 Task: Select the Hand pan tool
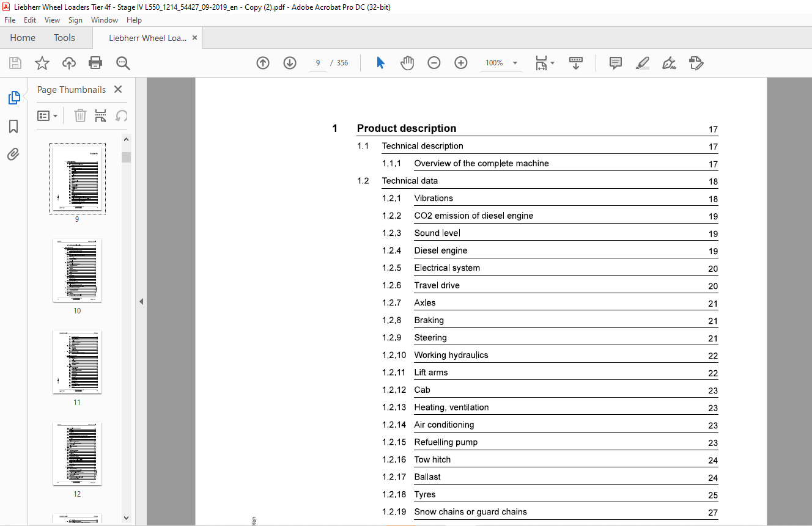coord(407,63)
